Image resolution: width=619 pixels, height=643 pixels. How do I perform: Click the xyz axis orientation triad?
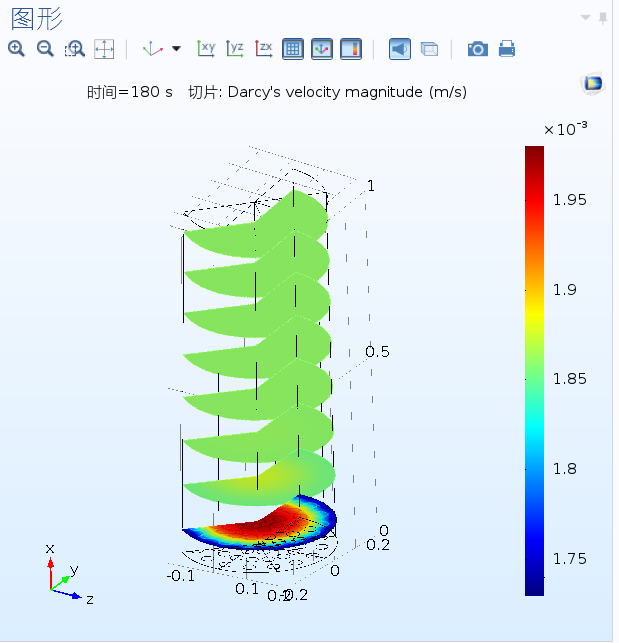tap(68, 575)
